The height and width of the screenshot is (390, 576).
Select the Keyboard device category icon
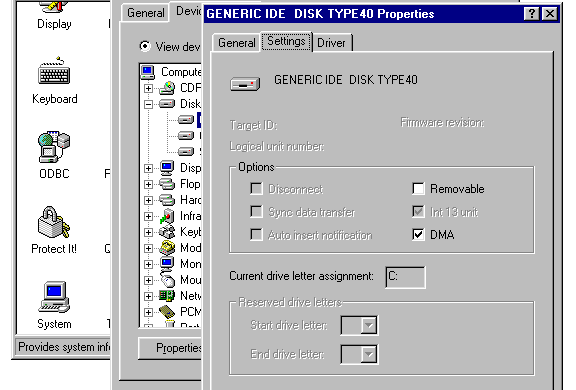[167, 232]
